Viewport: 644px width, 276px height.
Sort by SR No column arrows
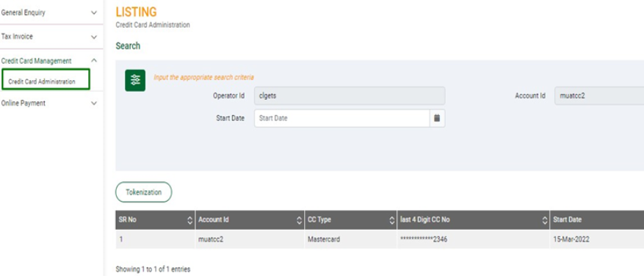189,220
